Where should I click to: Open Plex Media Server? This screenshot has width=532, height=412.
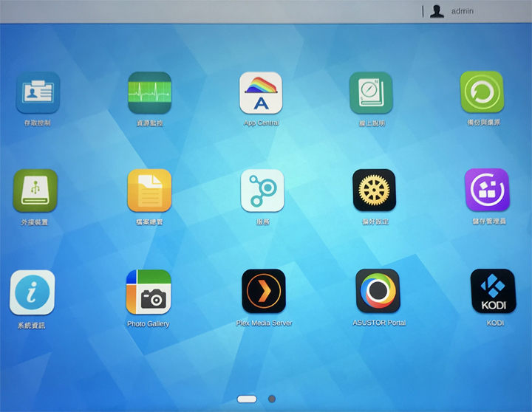(264, 291)
